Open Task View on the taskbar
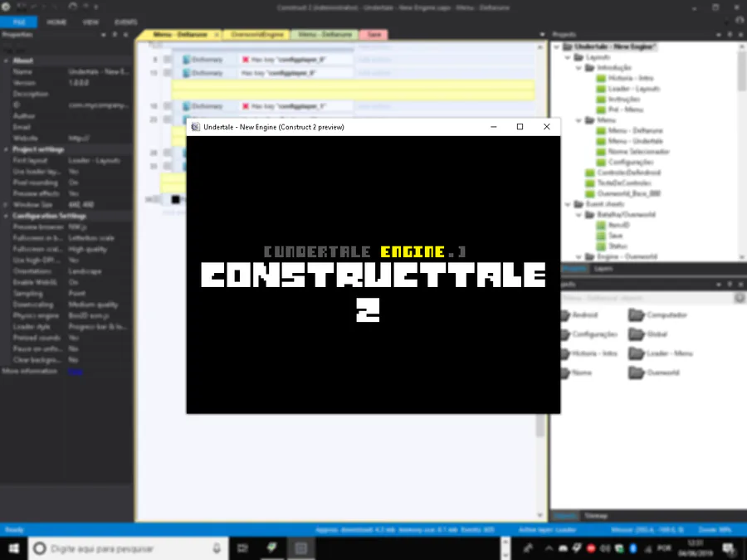The image size is (747, 560). pyautogui.click(x=243, y=548)
